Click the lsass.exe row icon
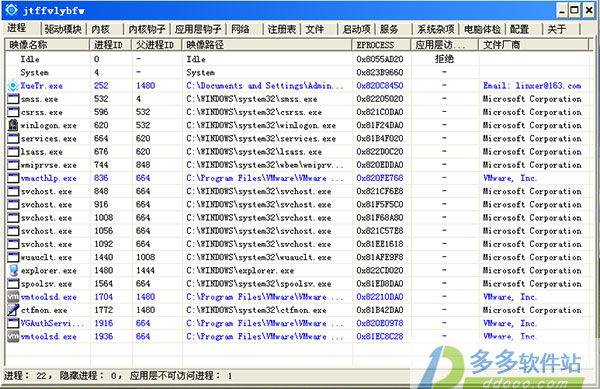This screenshot has height=389, width=600. pyautogui.click(x=13, y=152)
